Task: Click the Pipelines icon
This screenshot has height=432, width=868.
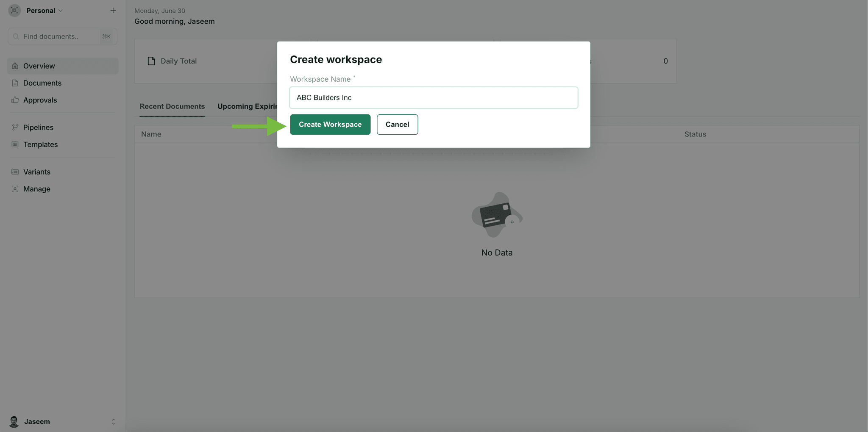Action: click(15, 127)
